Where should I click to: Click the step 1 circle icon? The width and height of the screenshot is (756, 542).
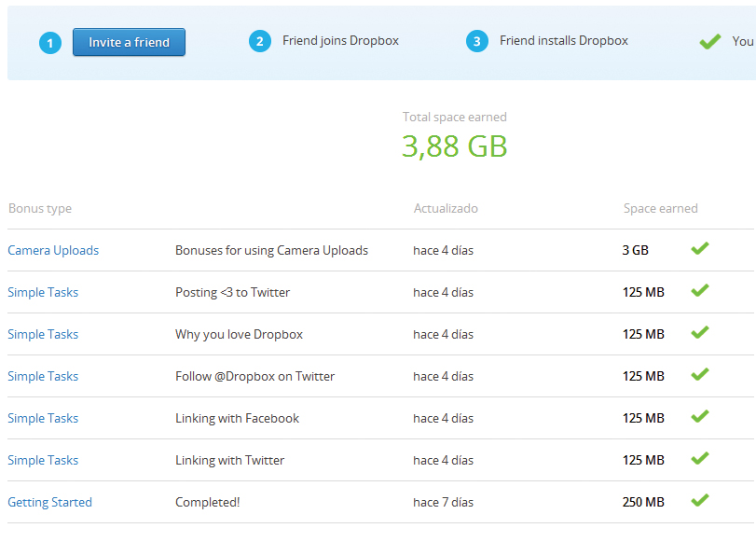tap(50, 43)
